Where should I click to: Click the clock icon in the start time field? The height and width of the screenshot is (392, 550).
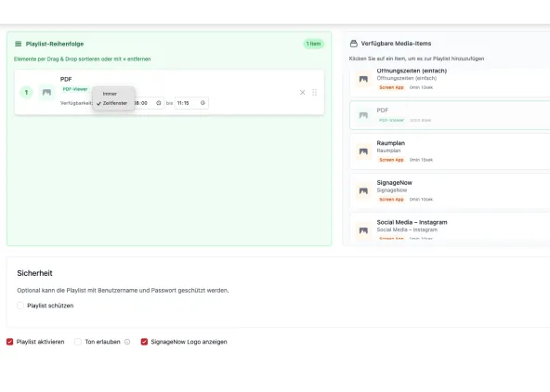[159, 103]
